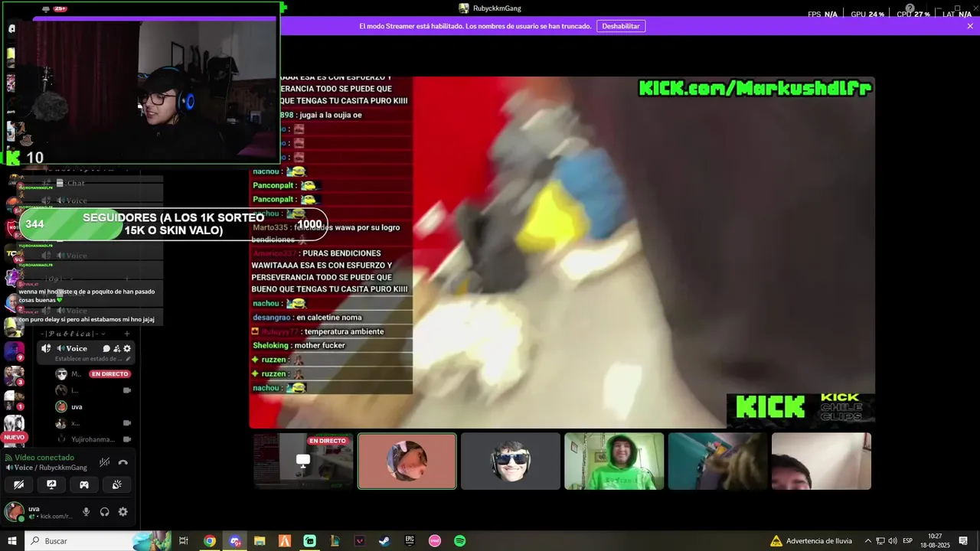Viewport: 980px width, 551px height.
Task: Deafen audio with headphones icon
Action: point(104,512)
